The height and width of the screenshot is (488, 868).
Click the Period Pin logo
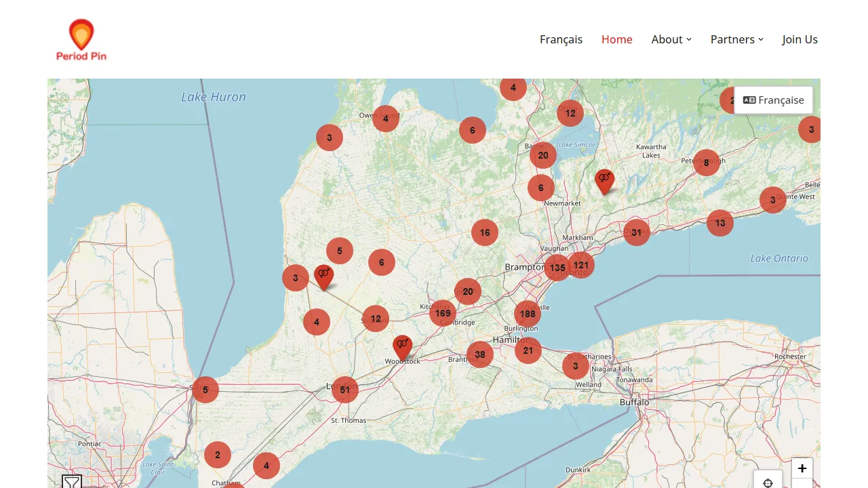[81, 39]
